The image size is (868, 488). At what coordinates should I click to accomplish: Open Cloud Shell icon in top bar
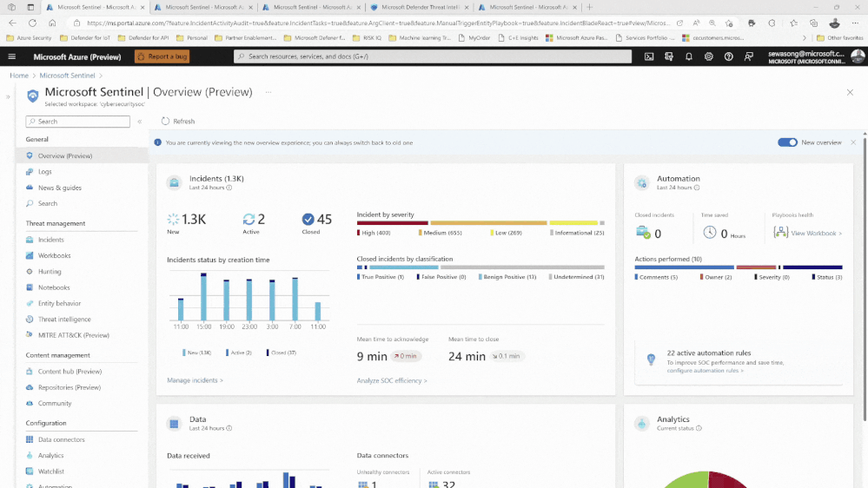(649, 56)
